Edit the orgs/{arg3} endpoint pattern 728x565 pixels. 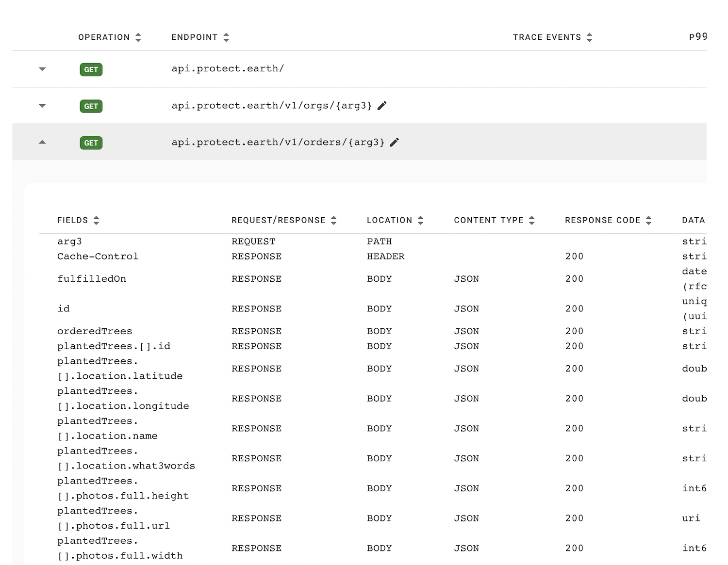tap(382, 105)
